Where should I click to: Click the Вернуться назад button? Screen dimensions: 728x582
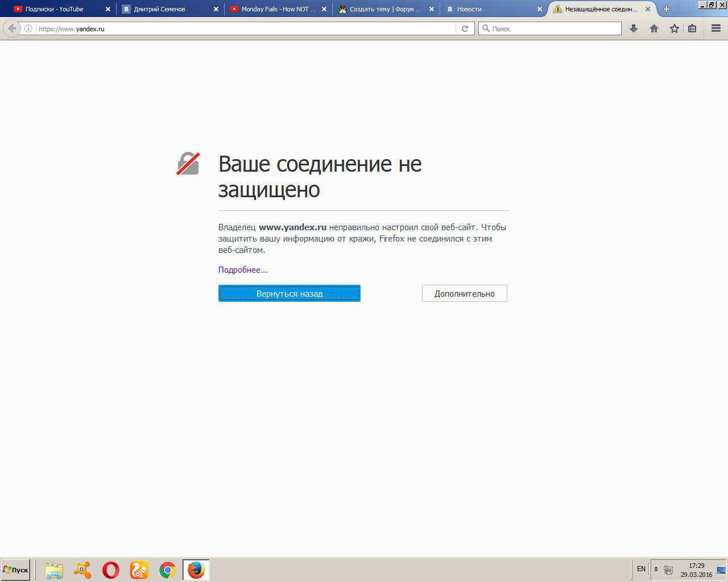[289, 293]
